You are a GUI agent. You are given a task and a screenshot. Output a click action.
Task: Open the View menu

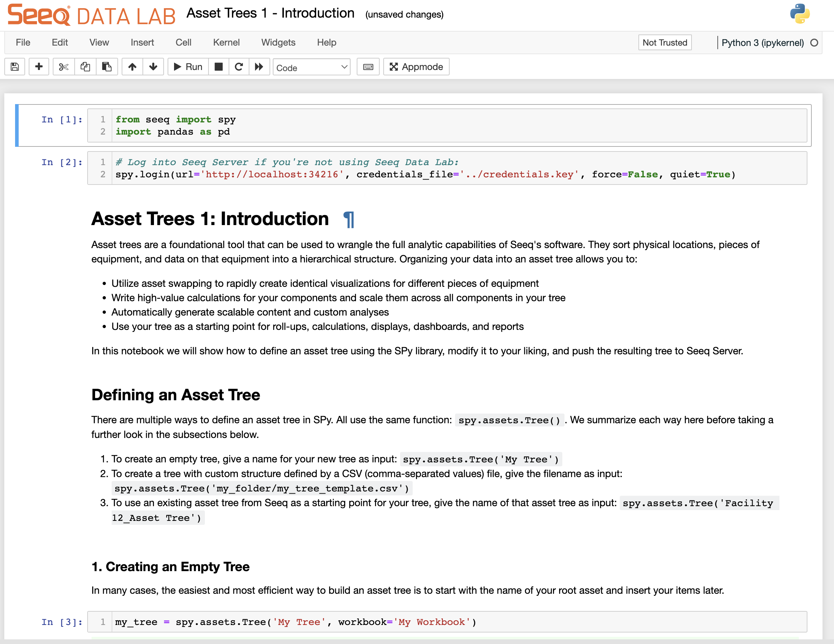[99, 42]
